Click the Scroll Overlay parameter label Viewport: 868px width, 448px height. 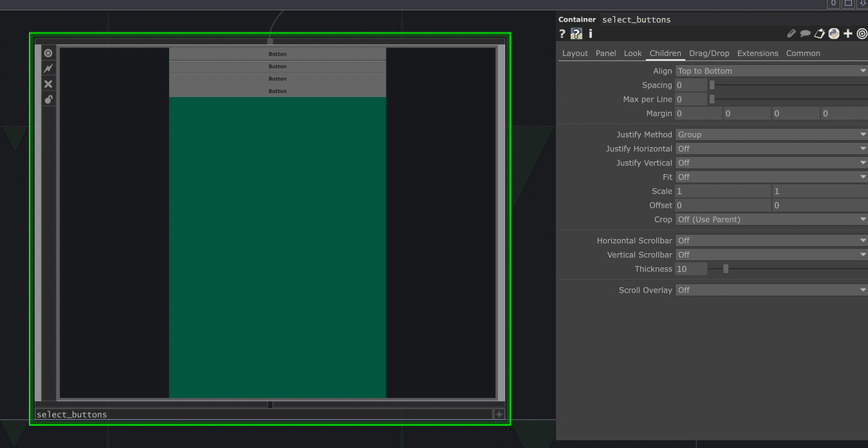point(645,290)
